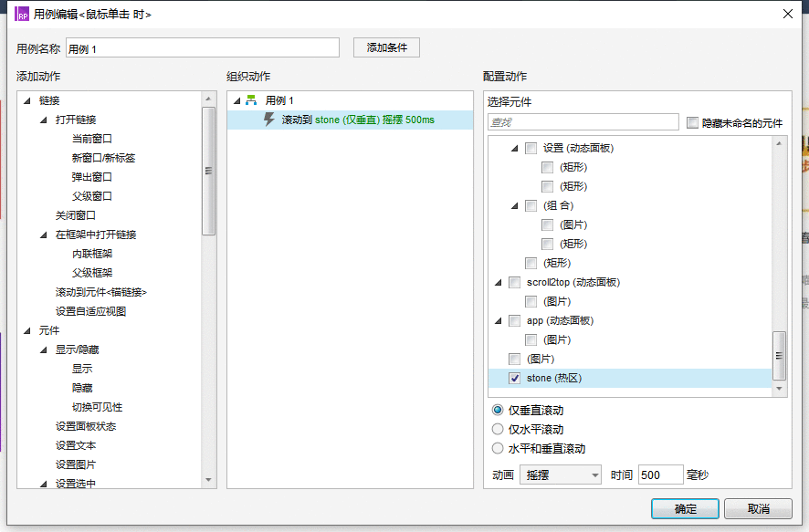Click the 选择元件 list scrollbar thumb
809x532 pixels.
click(779, 356)
